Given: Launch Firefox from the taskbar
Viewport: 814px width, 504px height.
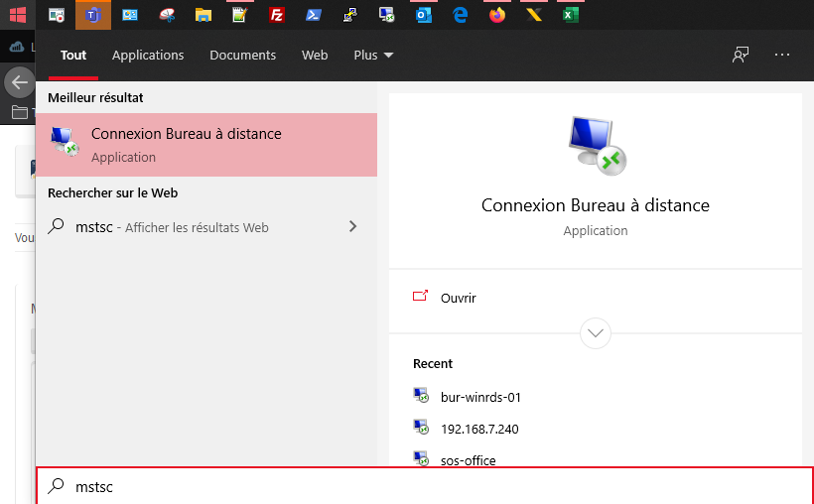Looking at the screenshot, I should tap(497, 15).
